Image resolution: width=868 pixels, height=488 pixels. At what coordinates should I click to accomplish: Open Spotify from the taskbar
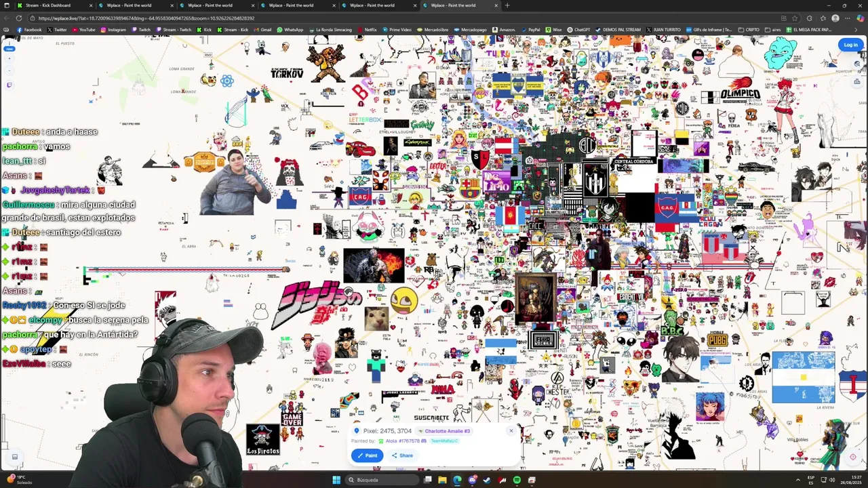pos(517,480)
